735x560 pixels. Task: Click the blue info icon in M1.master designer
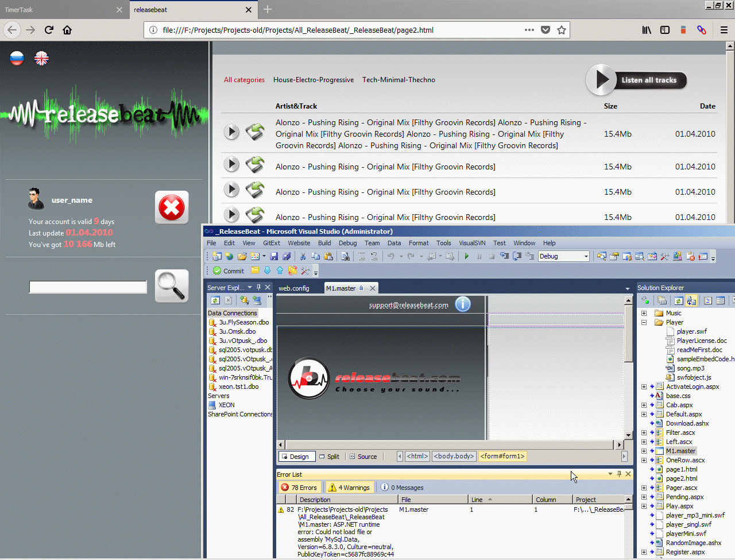click(463, 304)
